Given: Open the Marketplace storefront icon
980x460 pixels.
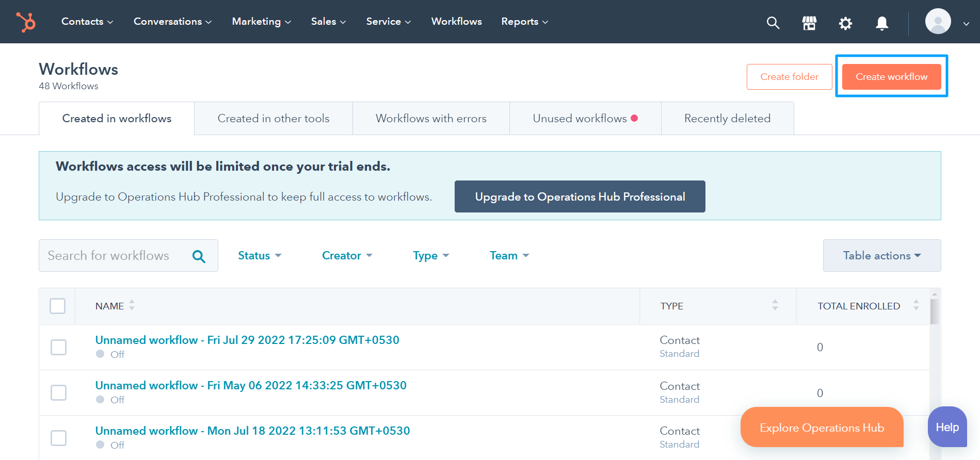Looking at the screenshot, I should (x=809, y=23).
